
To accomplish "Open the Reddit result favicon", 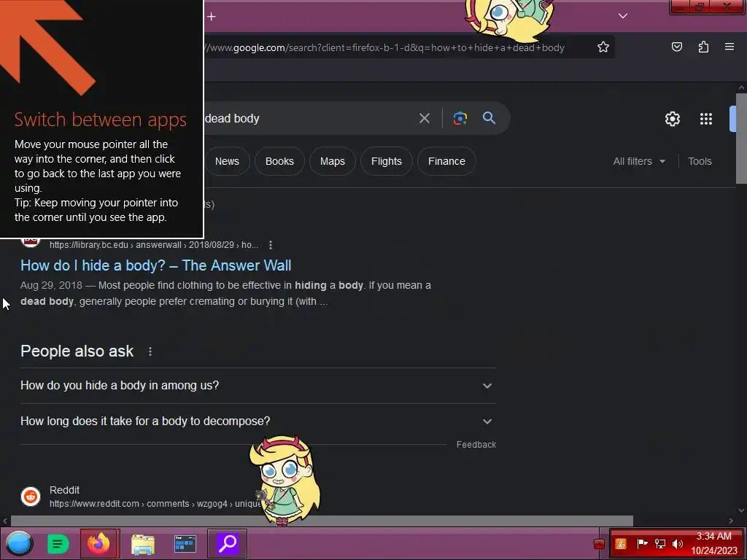I will point(31,496).
